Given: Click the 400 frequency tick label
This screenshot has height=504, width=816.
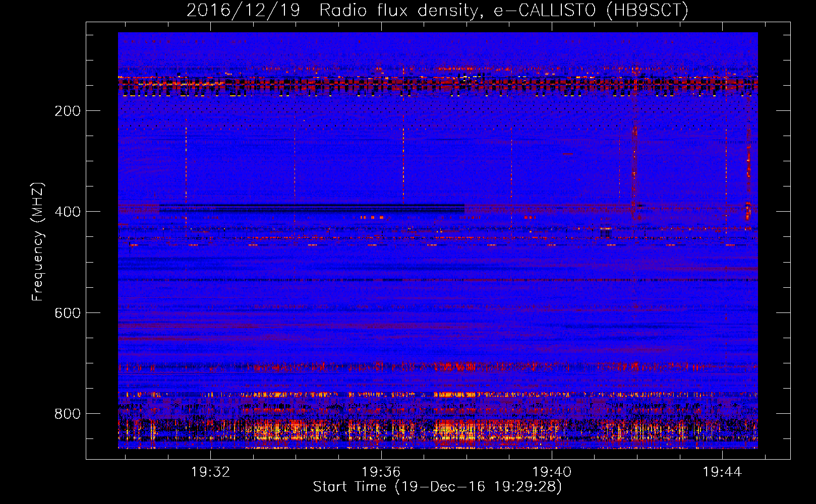Looking at the screenshot, I should tap(67, 212).
